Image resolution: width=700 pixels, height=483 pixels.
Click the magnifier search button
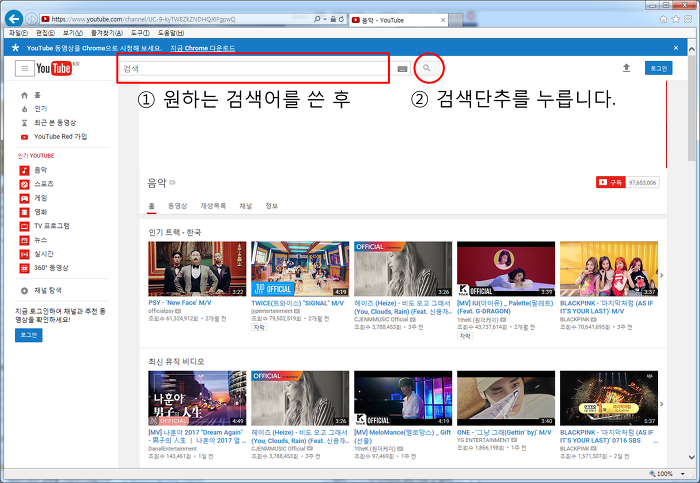[427, 68]
